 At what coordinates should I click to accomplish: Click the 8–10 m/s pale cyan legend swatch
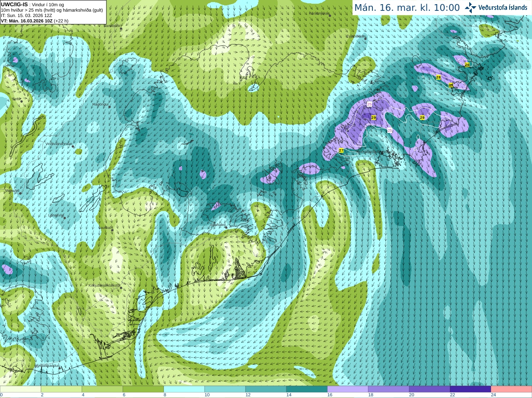click(184, 389)
